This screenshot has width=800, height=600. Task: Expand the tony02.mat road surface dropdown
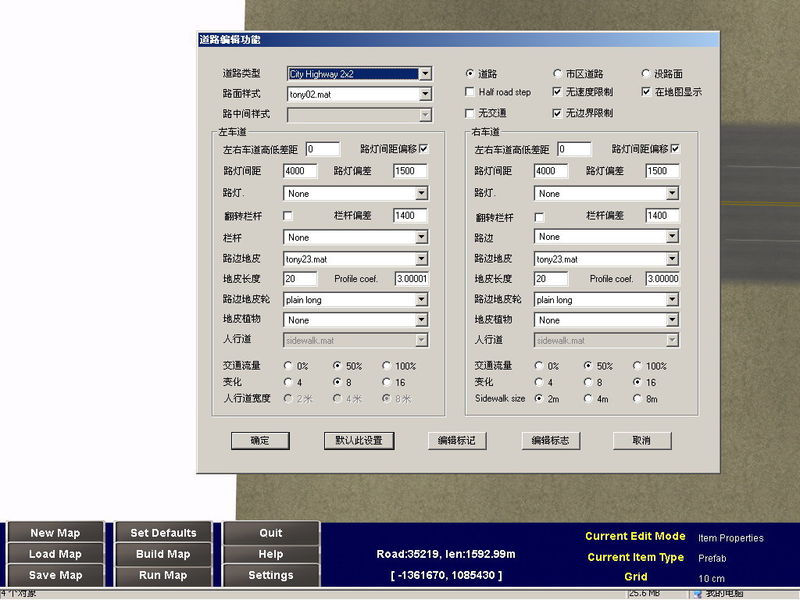pos(425,94)
